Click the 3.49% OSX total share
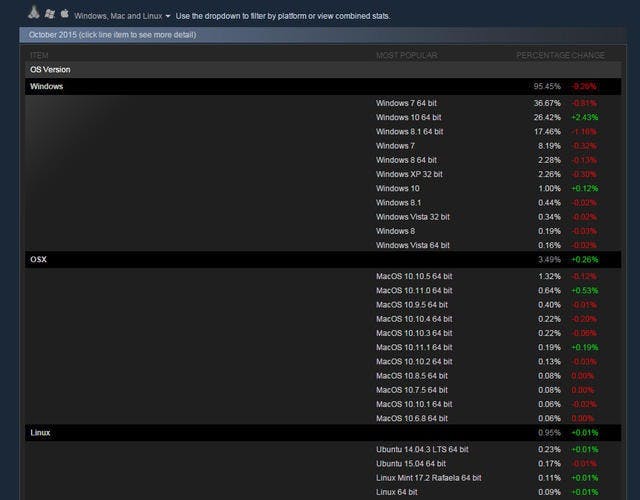Viewport: 640px width, 500px height. [549, 260]
